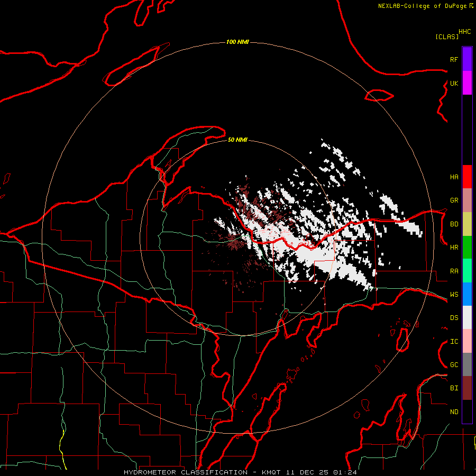Click the 'BI' legend label

click(x=454, y=388)
